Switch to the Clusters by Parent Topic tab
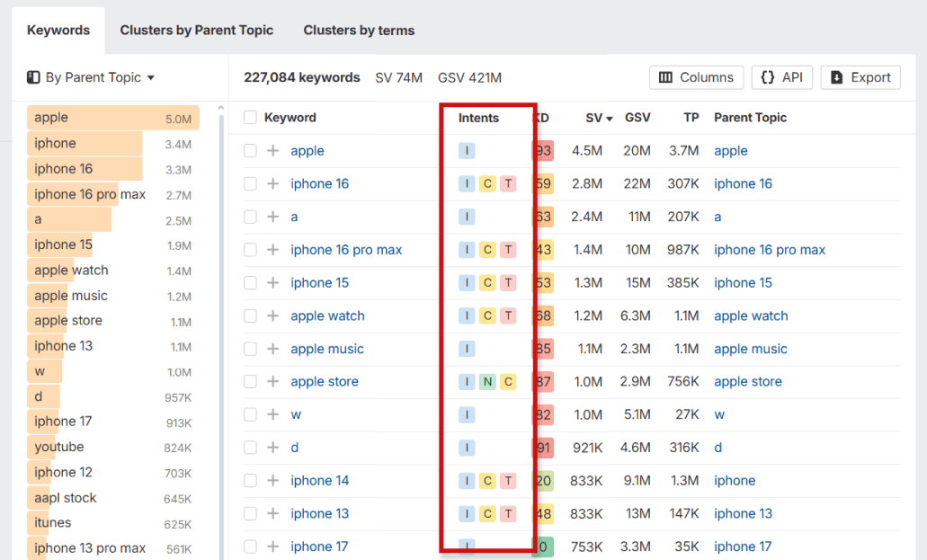The height and width of the screenshot is (560, 927). click(196, 30)
